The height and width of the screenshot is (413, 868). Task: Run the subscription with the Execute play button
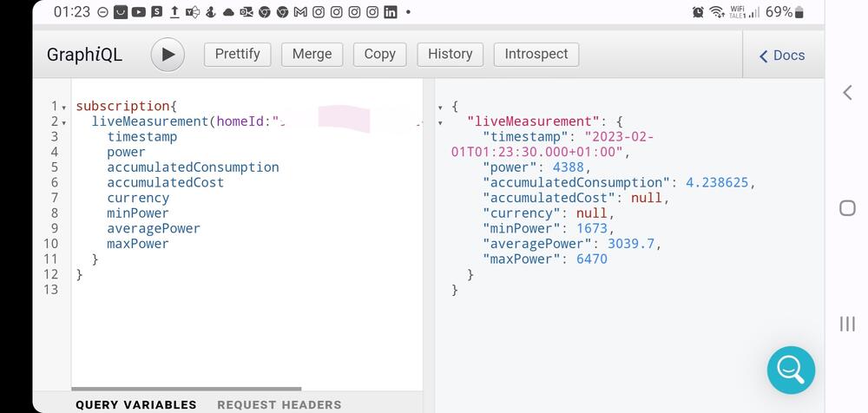(168, 55)
